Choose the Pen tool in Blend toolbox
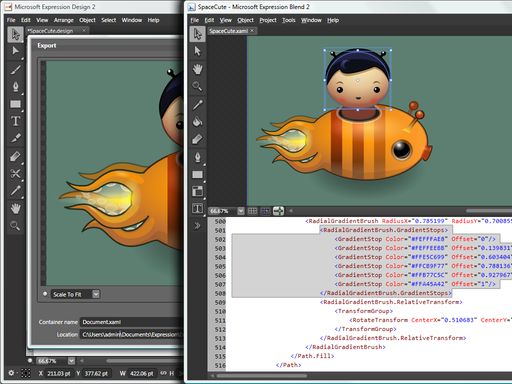512x384 pixels. [197, 157]
